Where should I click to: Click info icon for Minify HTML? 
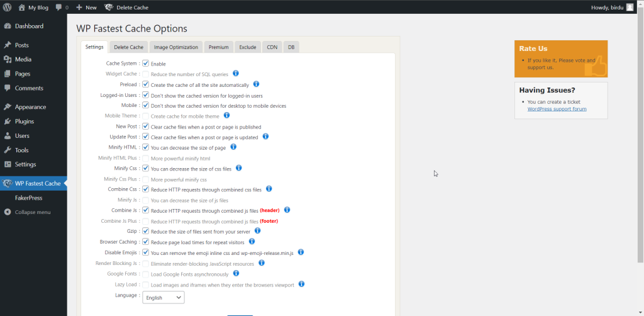point(233,147)
